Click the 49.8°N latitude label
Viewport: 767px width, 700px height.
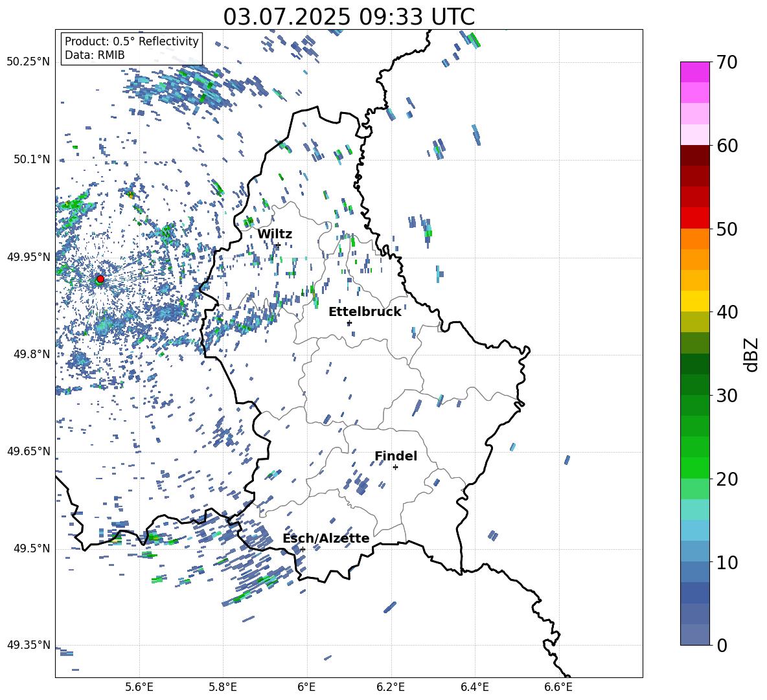tap(31, 354)
